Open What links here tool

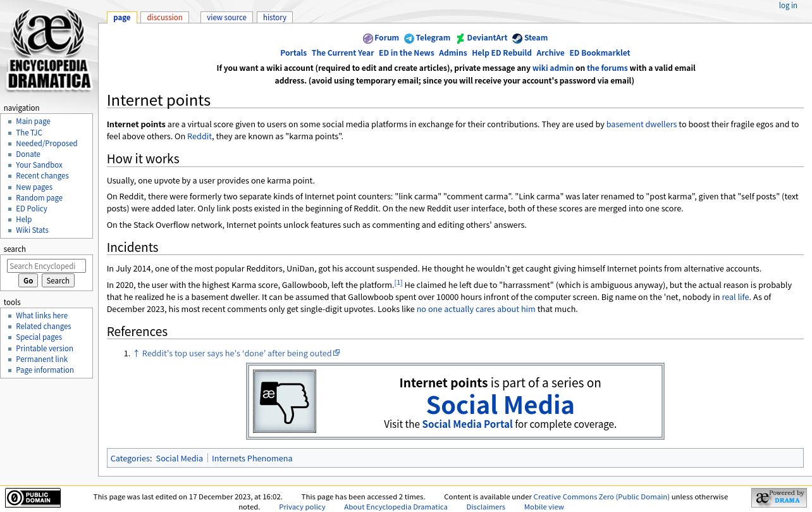[42, 316]
